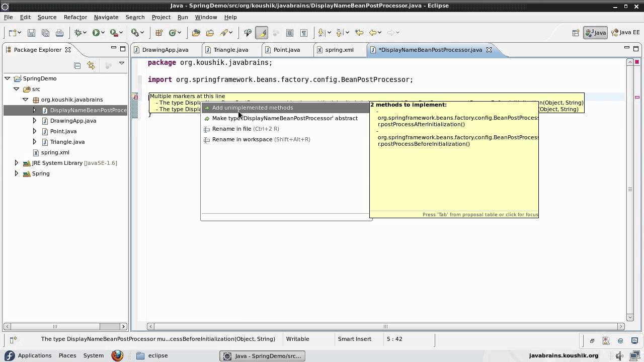Collapse the org.koushik.javabrains package node

point(26,100)
